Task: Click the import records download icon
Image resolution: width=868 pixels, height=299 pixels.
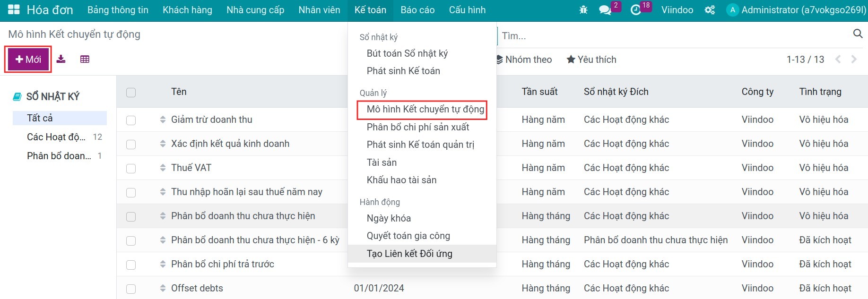Action: click(x=61, y=59)
